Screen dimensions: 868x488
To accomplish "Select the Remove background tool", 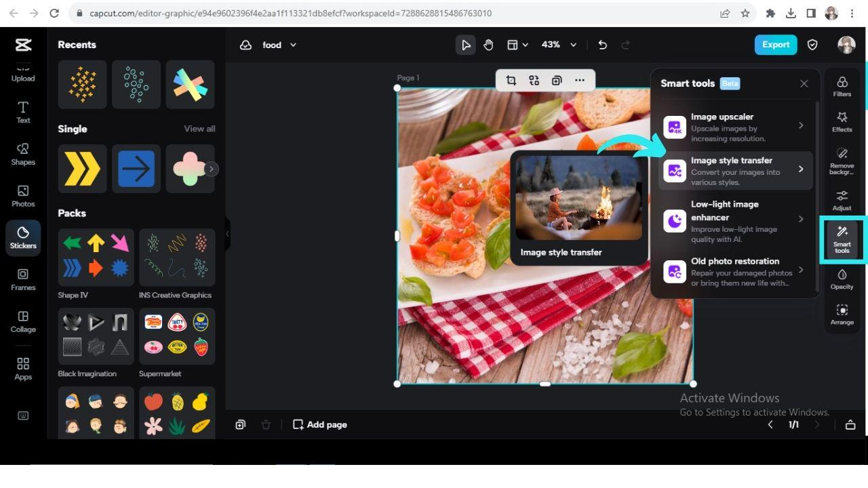I will (x=842, y=163).
